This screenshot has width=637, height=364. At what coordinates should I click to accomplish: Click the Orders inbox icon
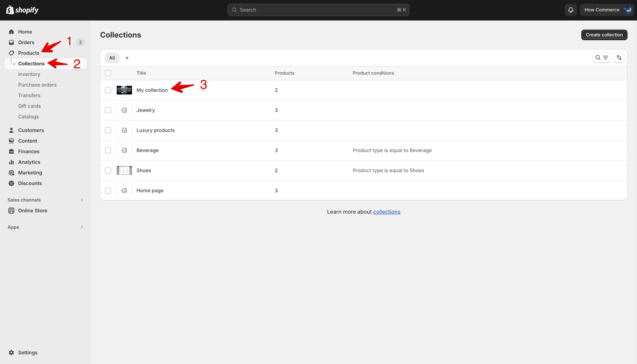11,42
